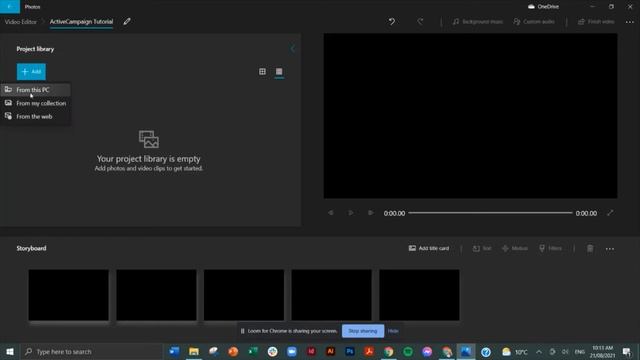Open Messenger from taskbar
640x360 pixels.
427,351
